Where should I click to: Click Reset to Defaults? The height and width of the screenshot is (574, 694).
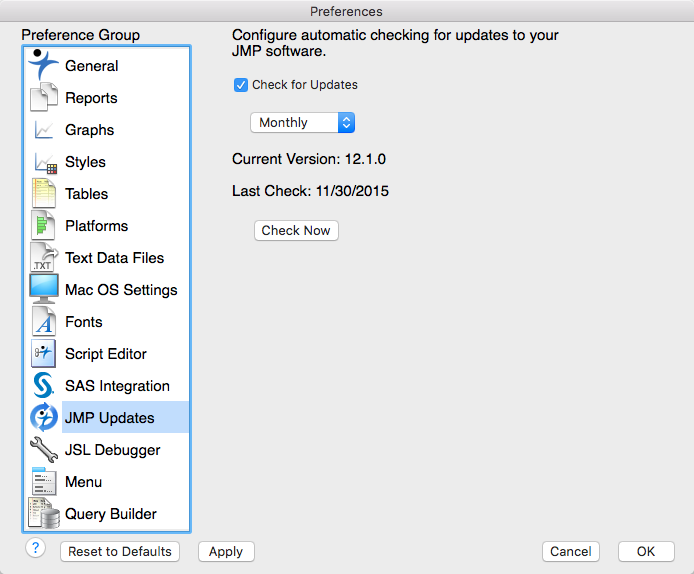pos(120,552)
